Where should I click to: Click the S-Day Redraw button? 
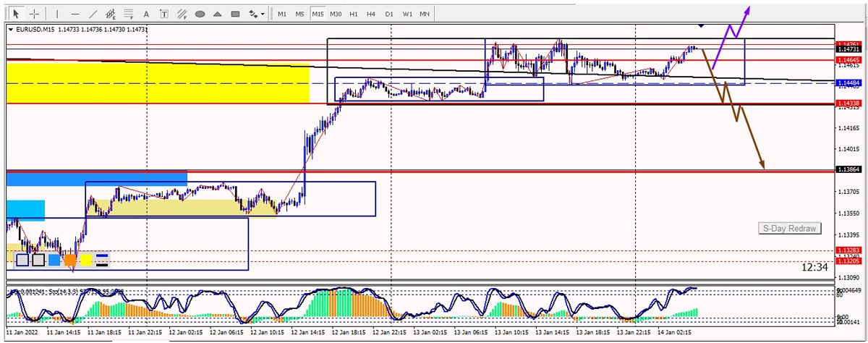[x=790, y=229]
